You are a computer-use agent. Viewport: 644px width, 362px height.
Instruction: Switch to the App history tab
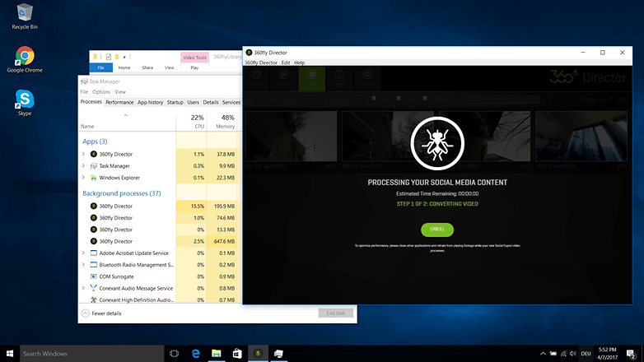(151, 102)
